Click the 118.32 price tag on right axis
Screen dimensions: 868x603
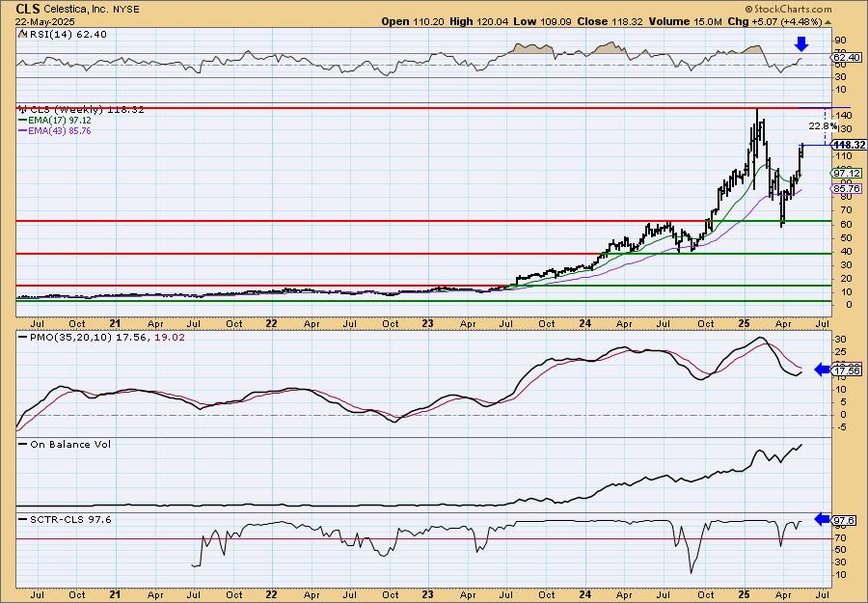[x=849, y=145]
